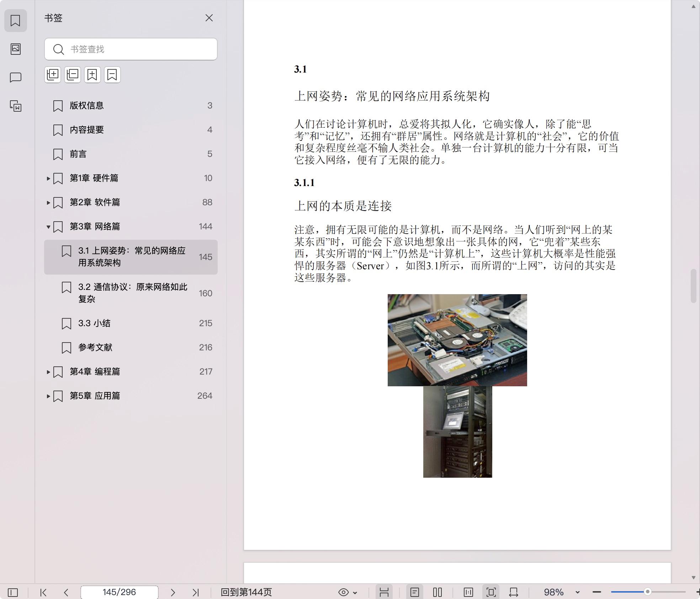Expand all bookmarks button
This screenshot has width=700, height=599.
53,75
